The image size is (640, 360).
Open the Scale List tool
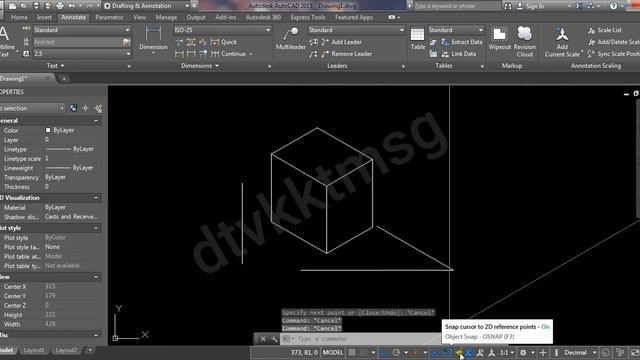pos(604,30)
